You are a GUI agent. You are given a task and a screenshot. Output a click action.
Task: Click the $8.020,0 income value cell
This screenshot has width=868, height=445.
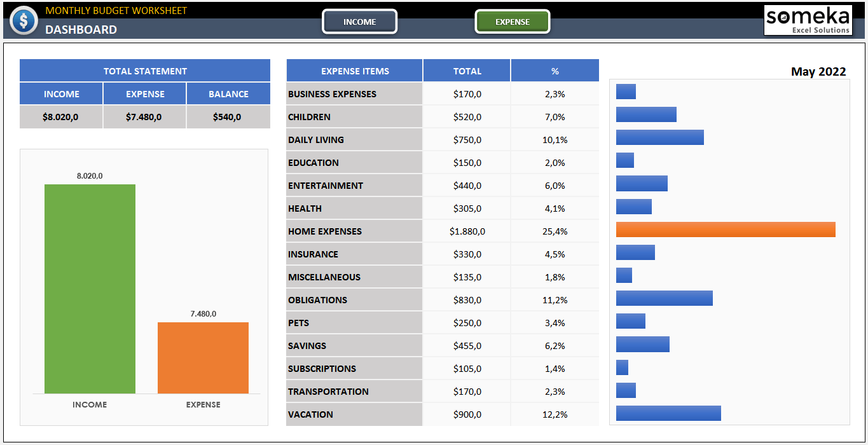62,117
